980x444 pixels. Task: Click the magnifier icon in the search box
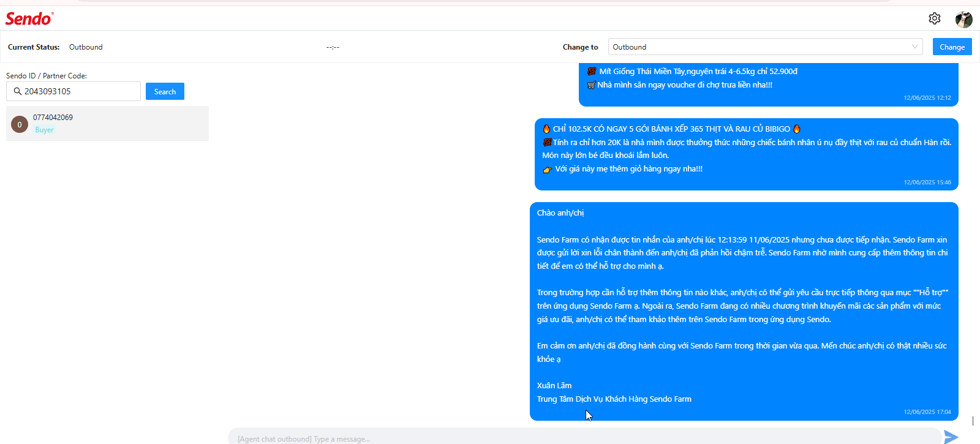tap(17, 91)
